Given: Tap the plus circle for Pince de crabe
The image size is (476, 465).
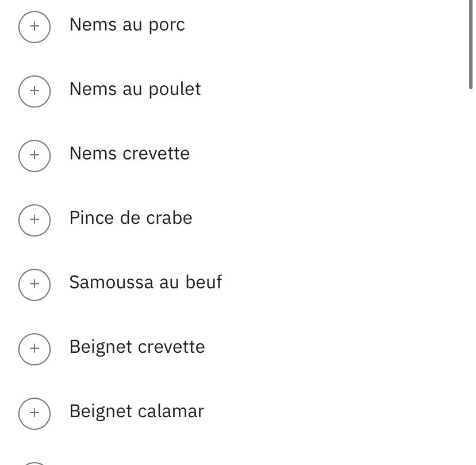Looking at the screenshot, I should click(x=34, y=220).
